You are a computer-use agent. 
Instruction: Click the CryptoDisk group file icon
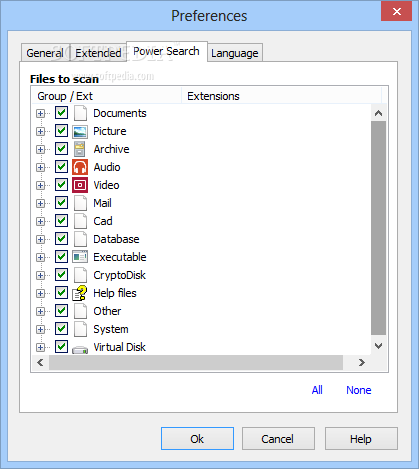point(80,275)
